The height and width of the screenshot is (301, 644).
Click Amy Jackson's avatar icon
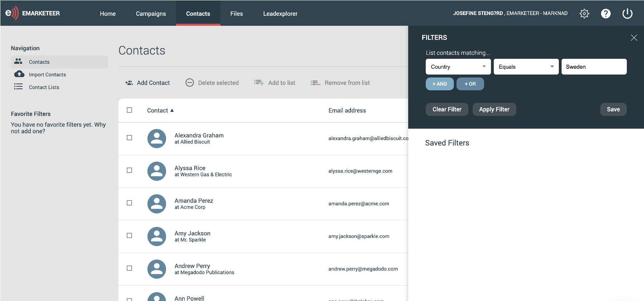tap(157, 236)
